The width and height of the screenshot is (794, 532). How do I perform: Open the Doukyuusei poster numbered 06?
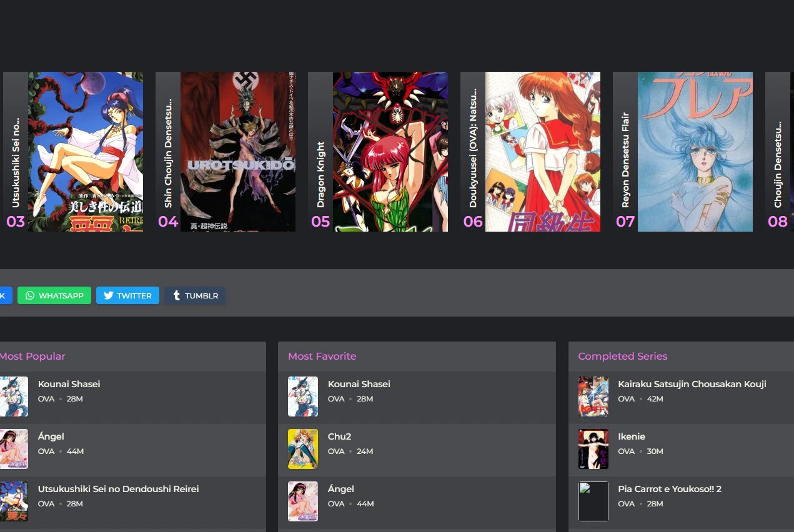click(542, 151)
